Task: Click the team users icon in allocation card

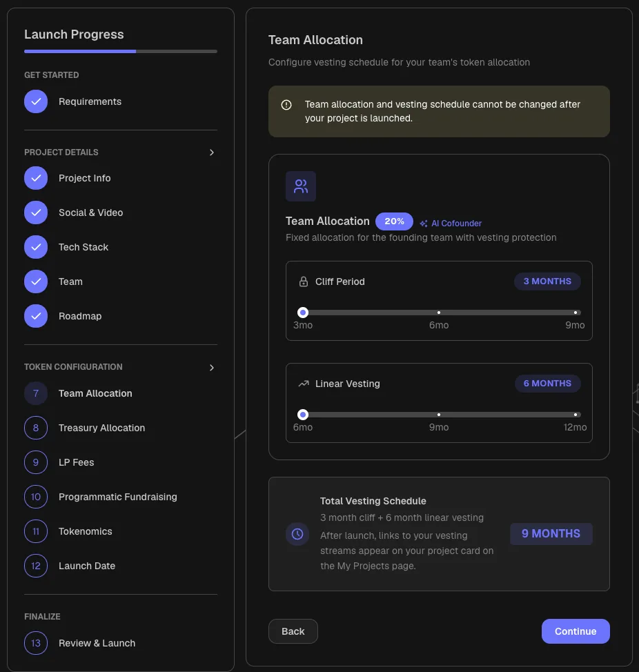Action: click(x=301, y=186)
